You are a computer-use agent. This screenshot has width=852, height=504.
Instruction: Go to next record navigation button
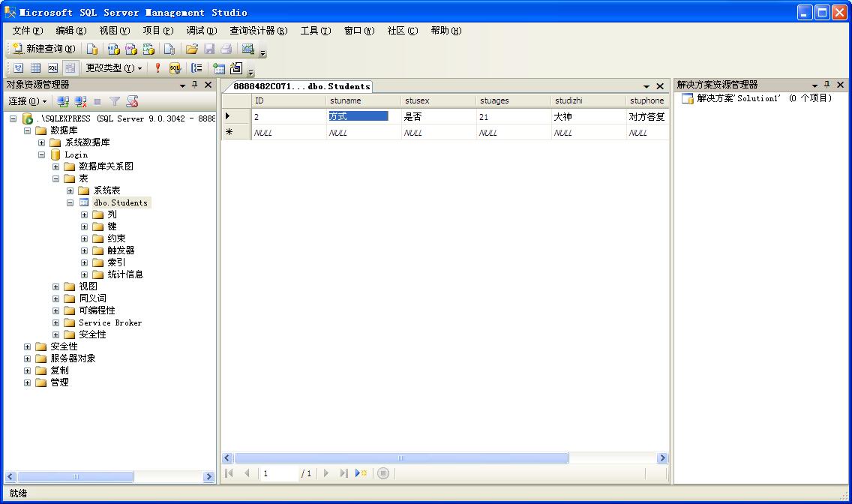pos(326,473)
